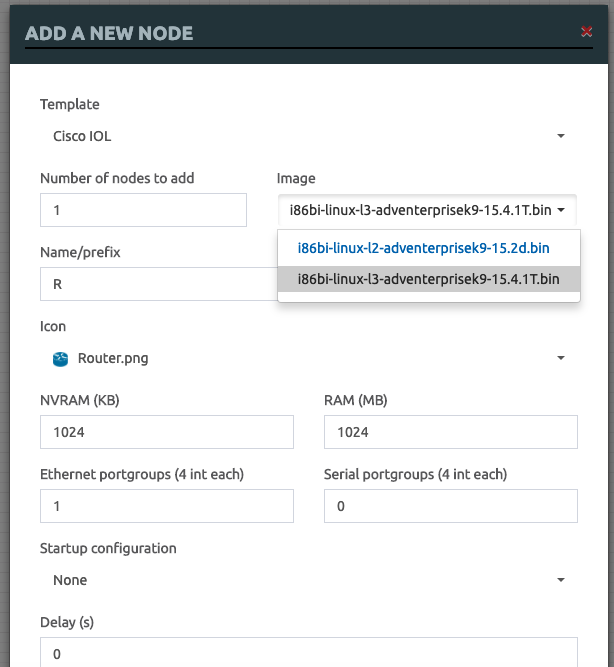Choose i86bi-linux-l3-adventerprisek9-15.4.1T.bin from list

[x=428, y=279]
